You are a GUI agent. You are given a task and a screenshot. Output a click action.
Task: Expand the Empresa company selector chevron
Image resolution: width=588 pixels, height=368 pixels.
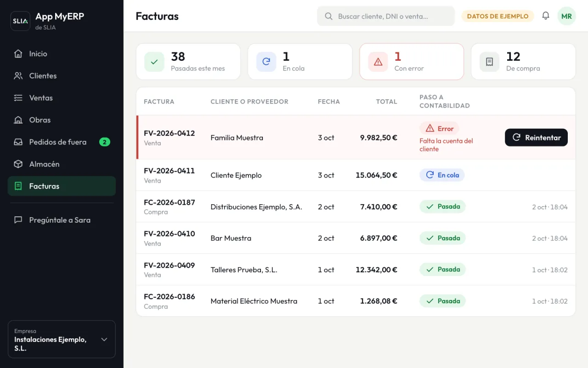pyautogui.click(x=104, y=339)
